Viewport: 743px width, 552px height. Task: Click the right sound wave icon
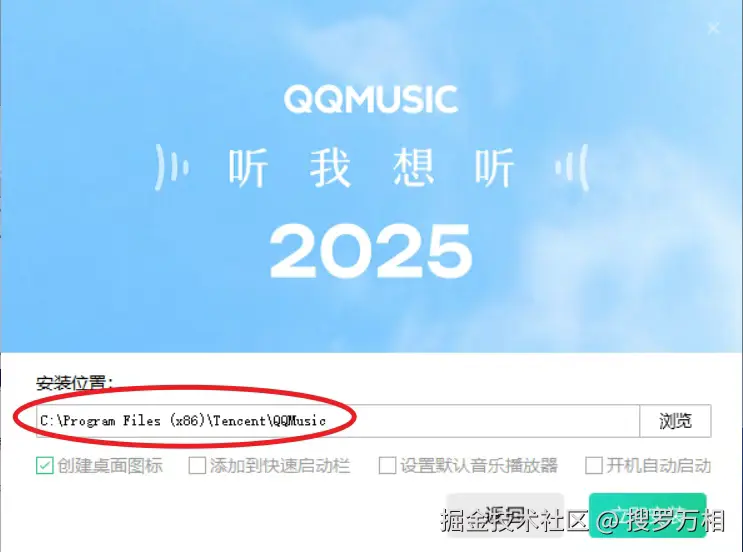572,168
